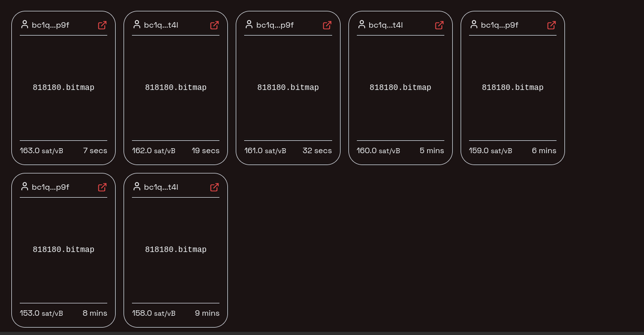Click 818180.bitmap text in the 159.0 sat/vB card
The image size is (644, 335).
tap(513, 88)
